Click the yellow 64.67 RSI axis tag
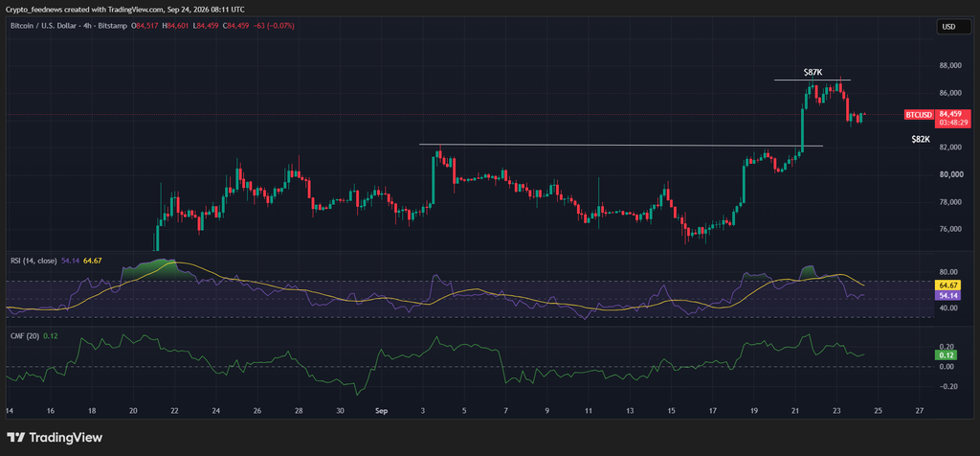Image resolution: width=980 pixels, height=456 pixels. click(950, 285)
